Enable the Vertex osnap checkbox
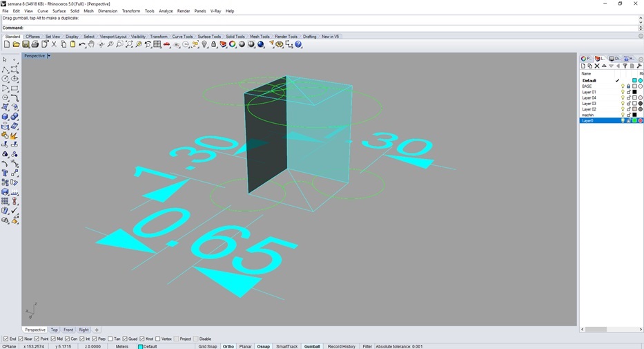 pos(157,339)
